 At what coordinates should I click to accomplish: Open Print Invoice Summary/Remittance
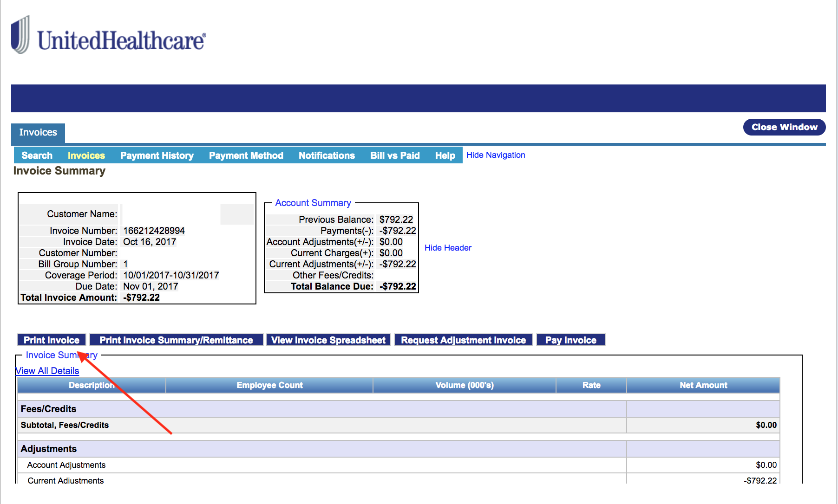[x=177, y=340]
